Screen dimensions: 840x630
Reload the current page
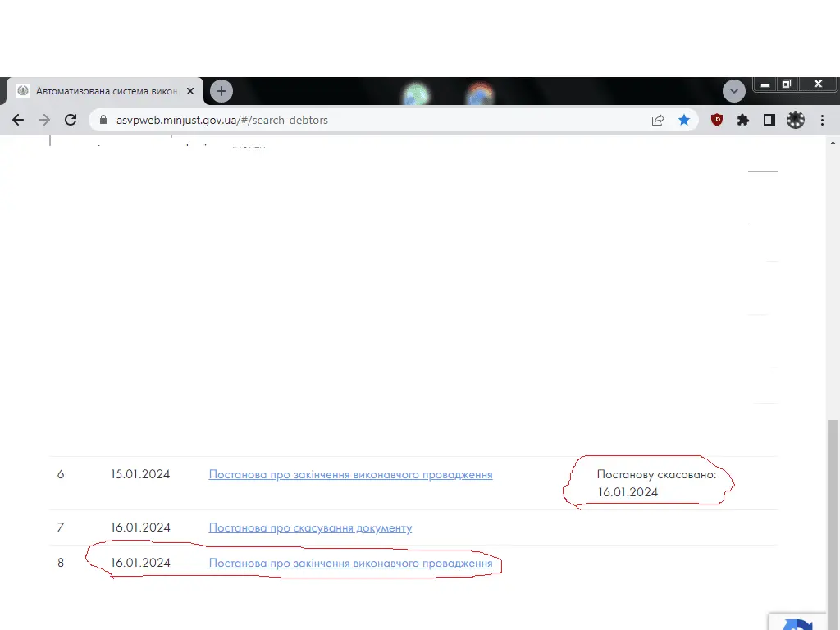coord(71,120)
